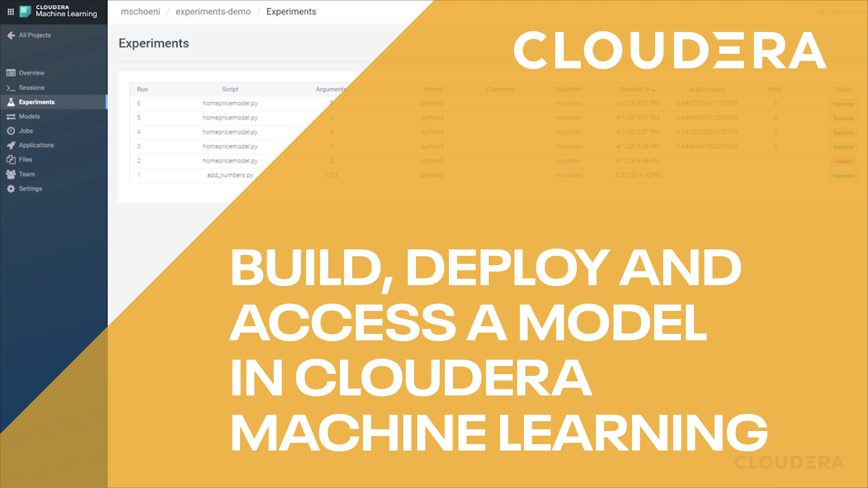Viewport: 868px width, 488px height.
Task: Click homepricemodel.py in run 6 row
Action: [x=230, y=103]
